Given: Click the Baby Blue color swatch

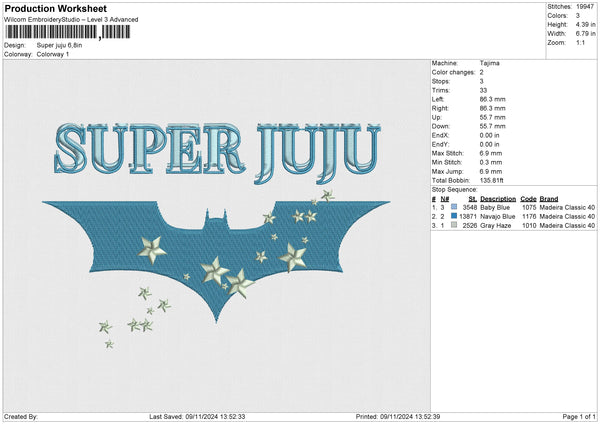Looking at the screenshot, I should coord(454,207).
